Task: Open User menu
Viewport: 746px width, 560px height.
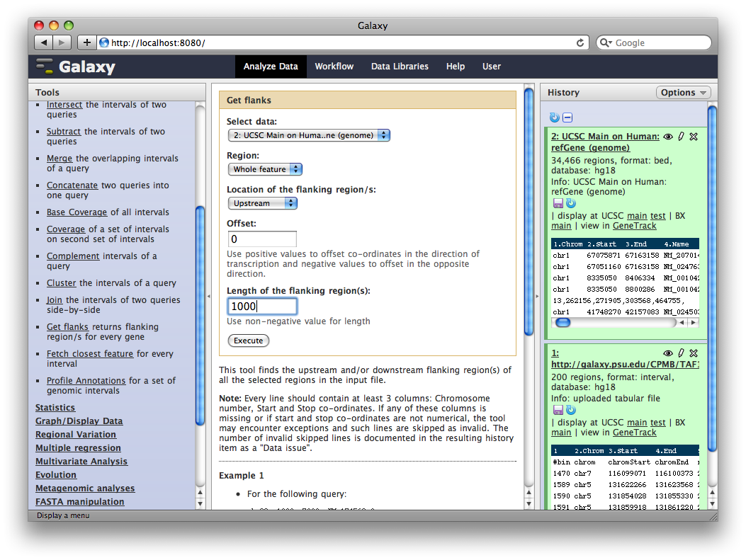Action: (492, 67)
